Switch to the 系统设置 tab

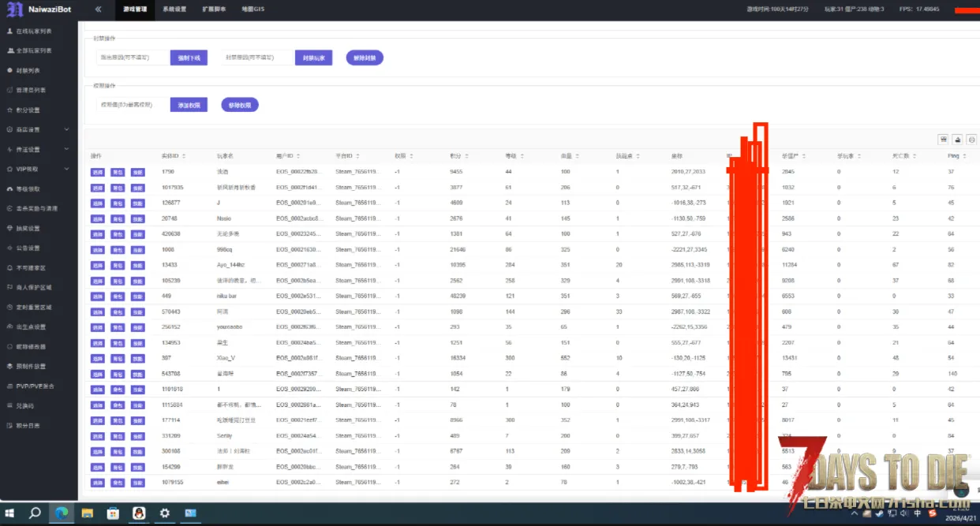(174, 9)
